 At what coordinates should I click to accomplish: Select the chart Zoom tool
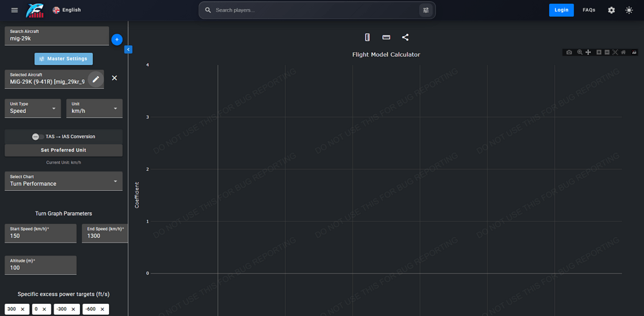580,52
